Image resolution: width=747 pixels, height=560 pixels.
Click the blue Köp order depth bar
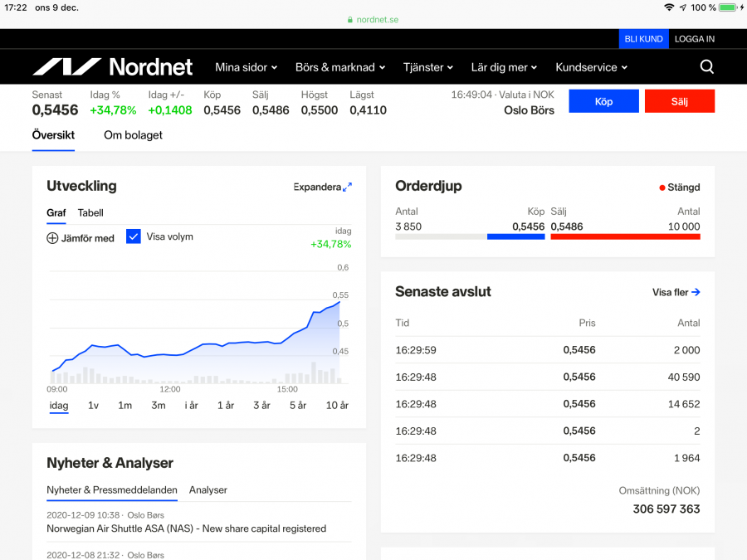pos(515,236)
